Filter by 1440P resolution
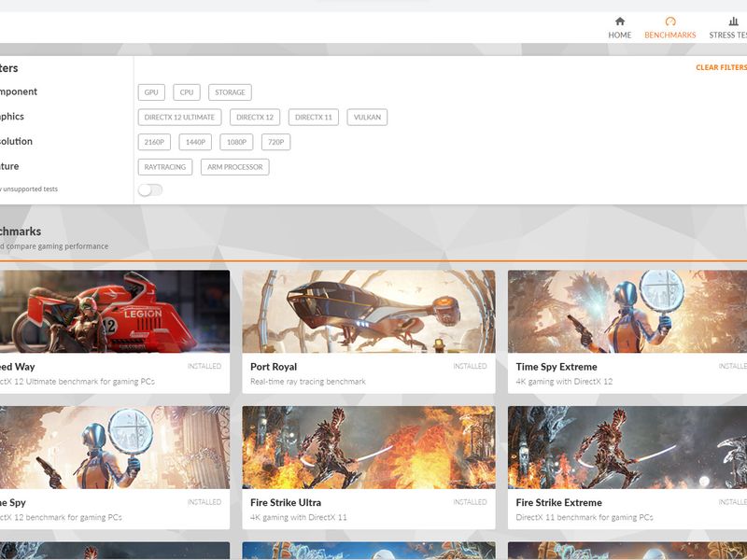Screen dimensions: 747x560 coord(195,142)
